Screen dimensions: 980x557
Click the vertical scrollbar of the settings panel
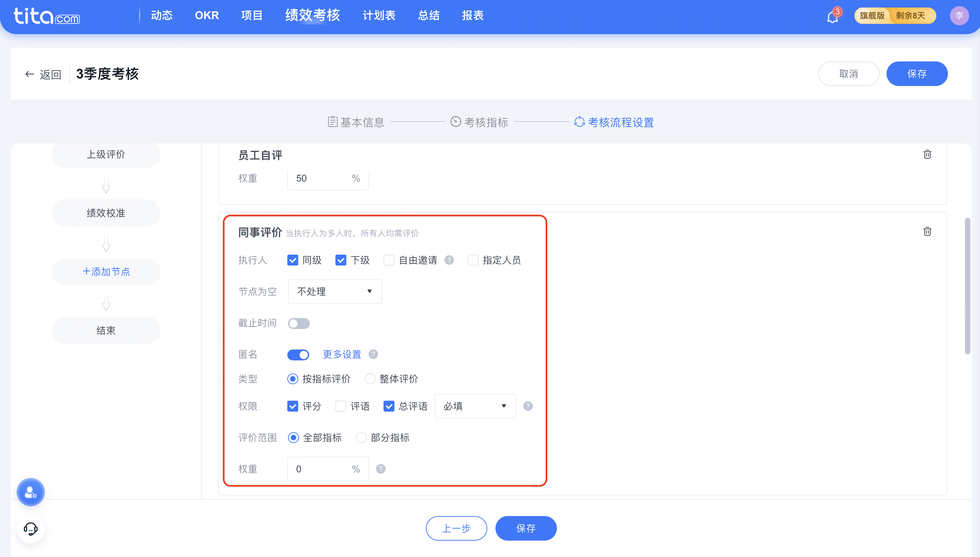click(967, 286)
